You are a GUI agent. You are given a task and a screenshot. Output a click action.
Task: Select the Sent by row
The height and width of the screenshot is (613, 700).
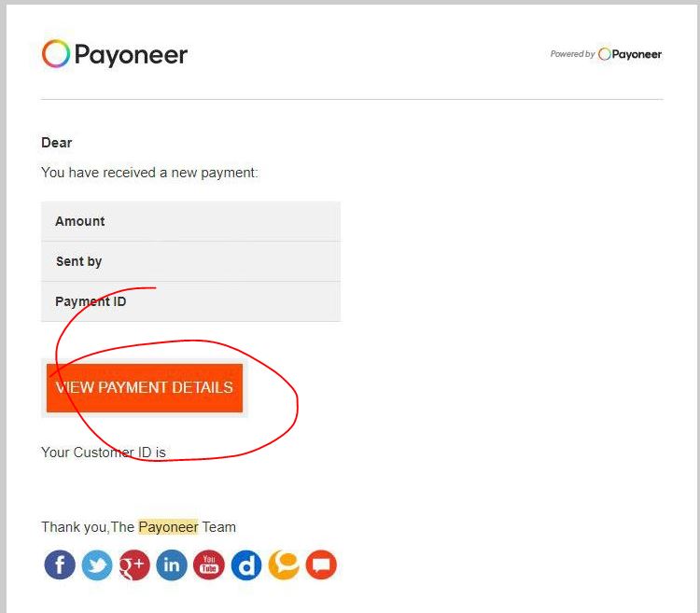pos(190,261)
